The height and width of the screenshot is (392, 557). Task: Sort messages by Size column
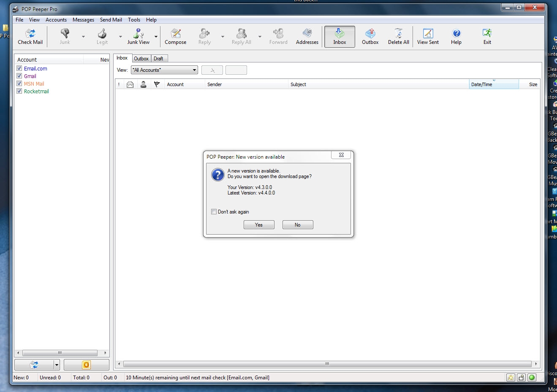point(530,84)
